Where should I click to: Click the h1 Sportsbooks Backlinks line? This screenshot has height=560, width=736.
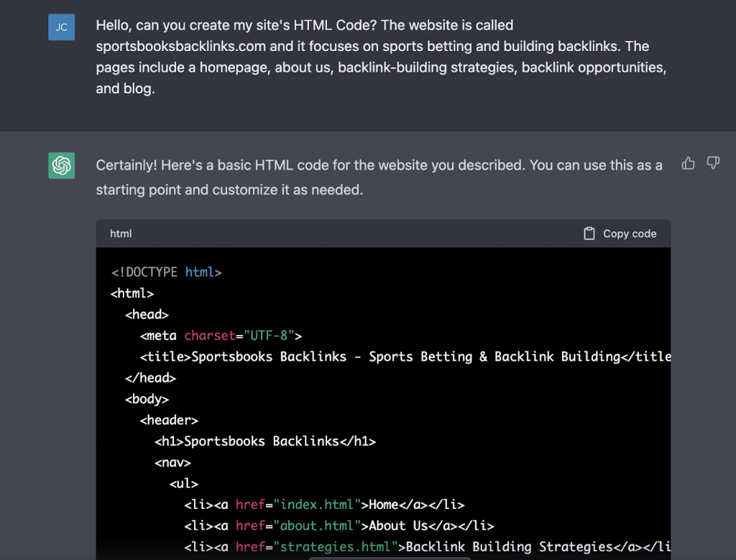pos(265,441)
